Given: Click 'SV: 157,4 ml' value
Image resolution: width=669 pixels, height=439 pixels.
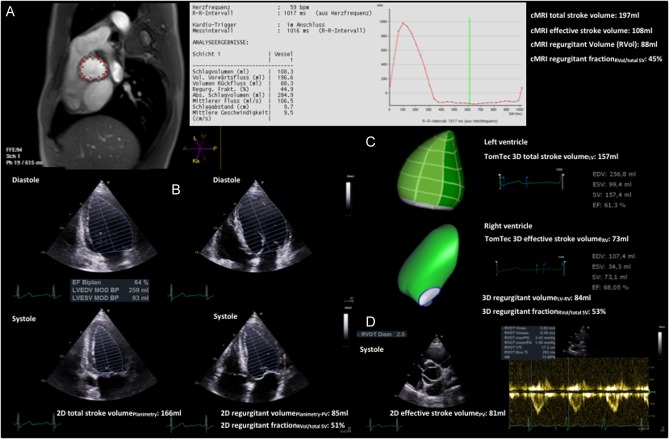Looking at the screenshot, I should [613, 195].
